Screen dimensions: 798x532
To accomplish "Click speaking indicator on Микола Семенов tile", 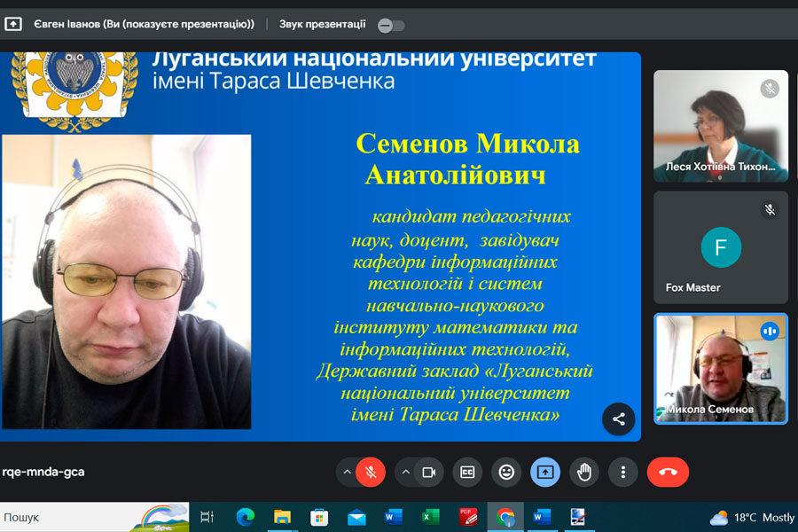I will (770, 332).
